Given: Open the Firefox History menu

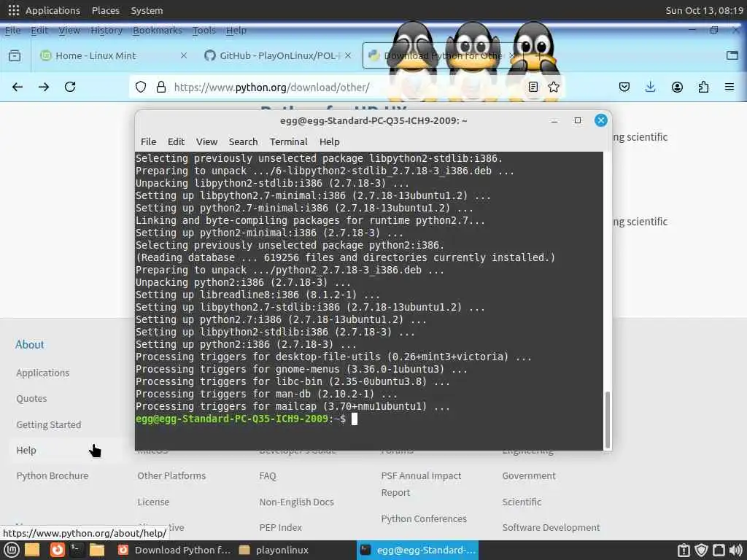Looking at the screenshot, I should point(107,31).
